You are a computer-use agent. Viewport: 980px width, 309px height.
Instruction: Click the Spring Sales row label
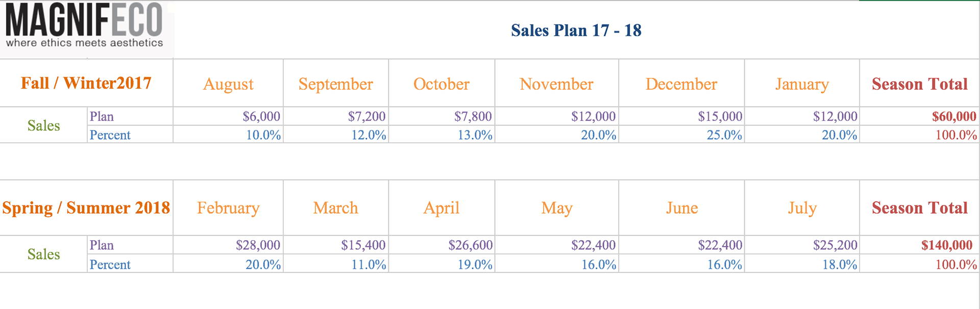43,254
